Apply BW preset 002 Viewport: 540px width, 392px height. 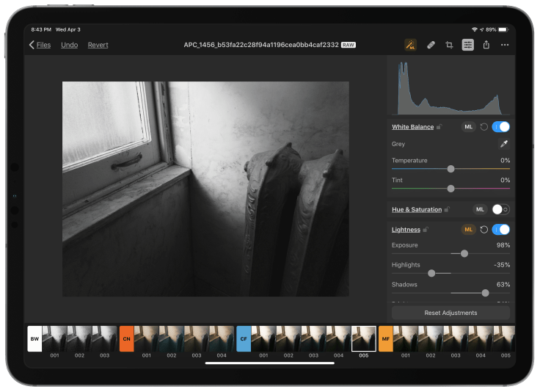click(79, 338)
